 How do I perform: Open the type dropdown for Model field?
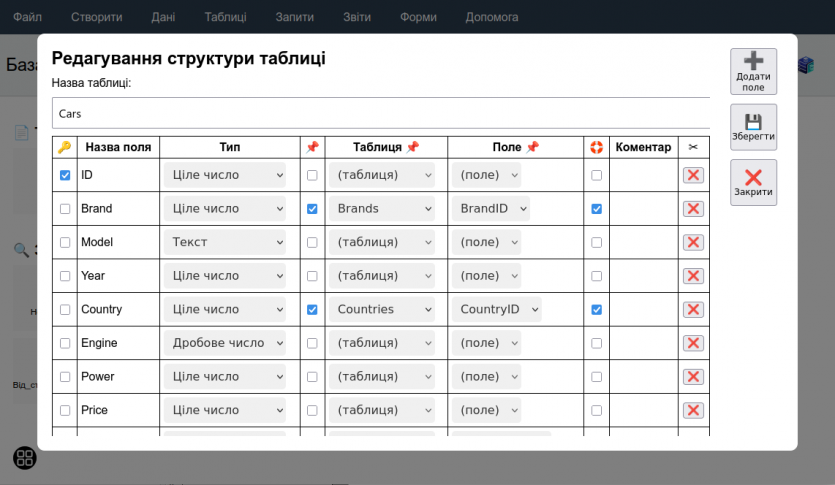pyautogui.click(x=225, y=242)
